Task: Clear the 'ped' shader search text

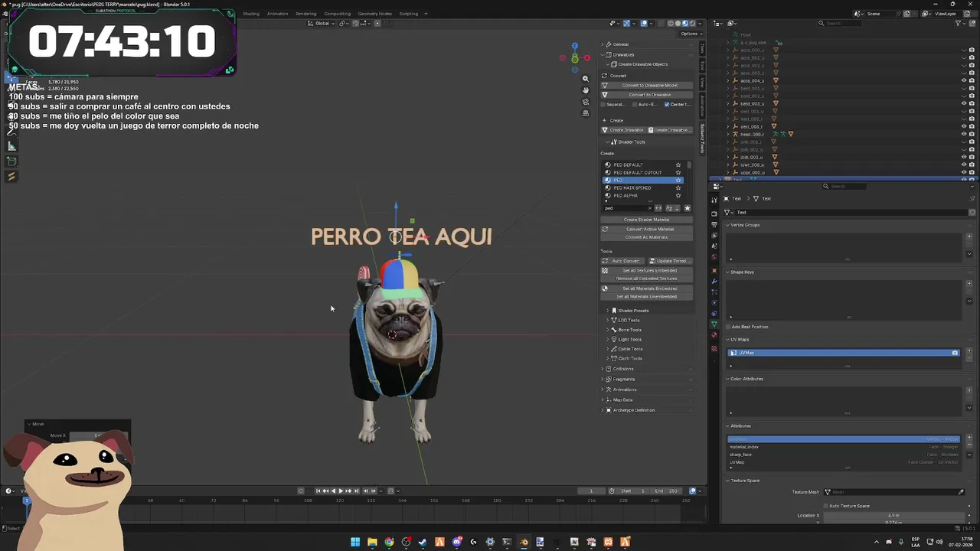Action: pos(649,208)
